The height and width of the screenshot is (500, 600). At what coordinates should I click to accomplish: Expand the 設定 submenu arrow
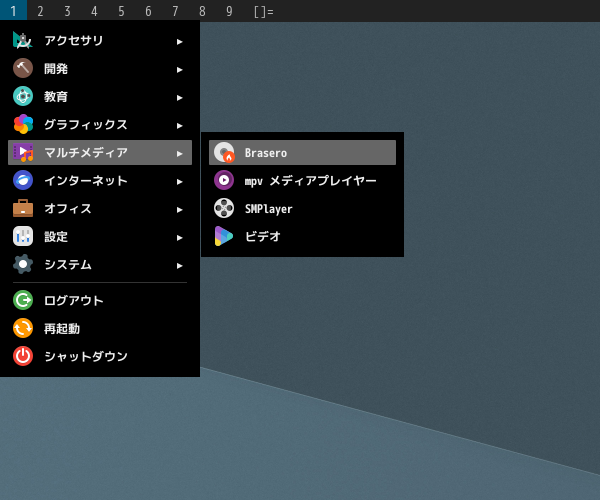[x=179, y=238]
